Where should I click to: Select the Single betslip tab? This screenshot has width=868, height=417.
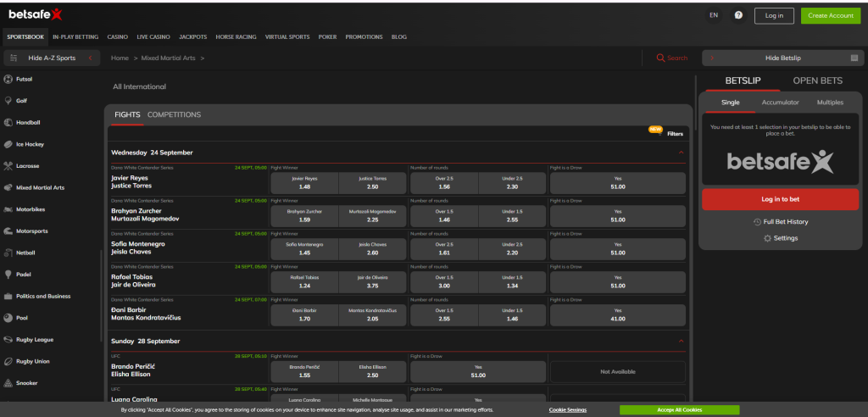(730, 103)
